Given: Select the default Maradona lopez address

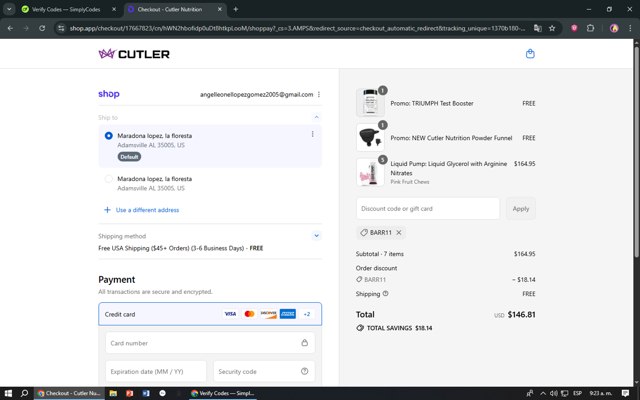Looking at the screenshot, I should pos(109,136).
